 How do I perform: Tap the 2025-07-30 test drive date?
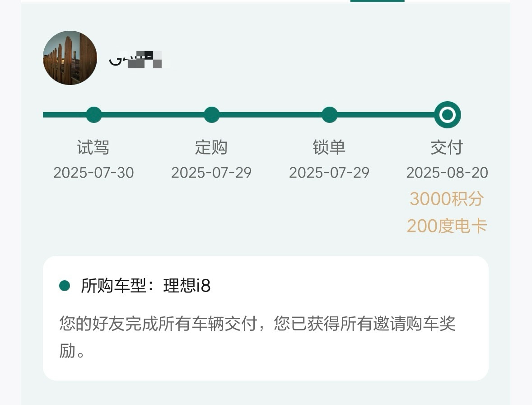(x=93, y=173)
